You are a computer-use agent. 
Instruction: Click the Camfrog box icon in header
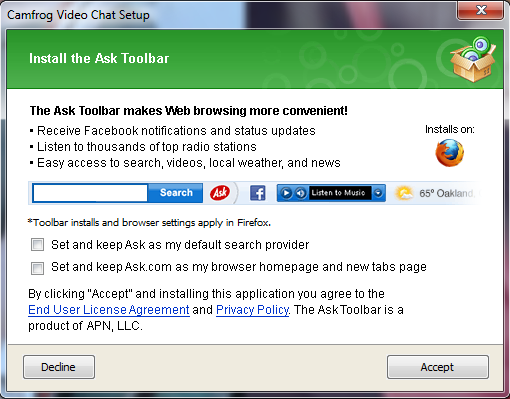coord(473,59)
